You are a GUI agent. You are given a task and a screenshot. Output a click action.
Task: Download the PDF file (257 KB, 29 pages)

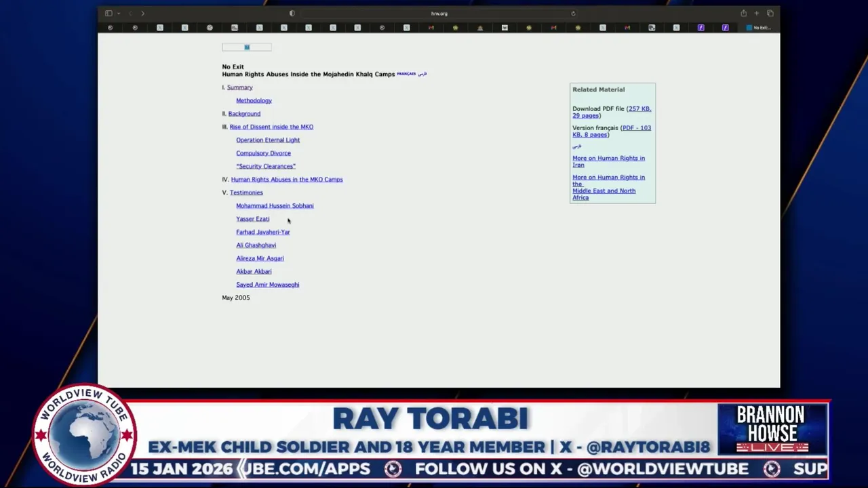pyautogui.click(x=612, y=112)
